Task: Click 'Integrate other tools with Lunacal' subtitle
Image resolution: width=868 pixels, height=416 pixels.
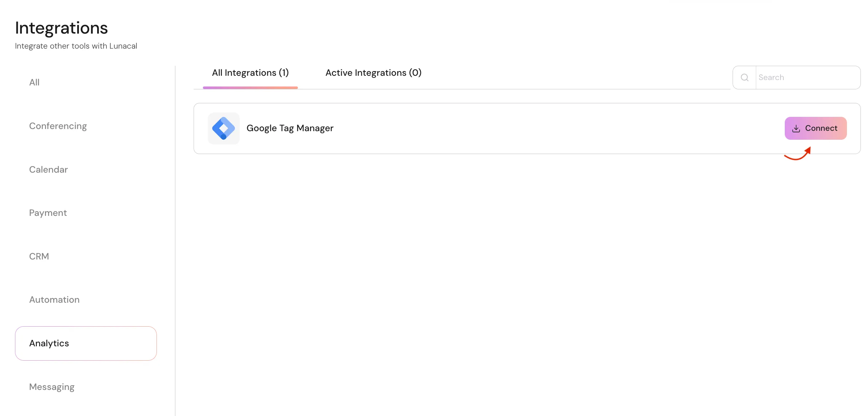Action: pyautogui.click(x=76, y=46)
